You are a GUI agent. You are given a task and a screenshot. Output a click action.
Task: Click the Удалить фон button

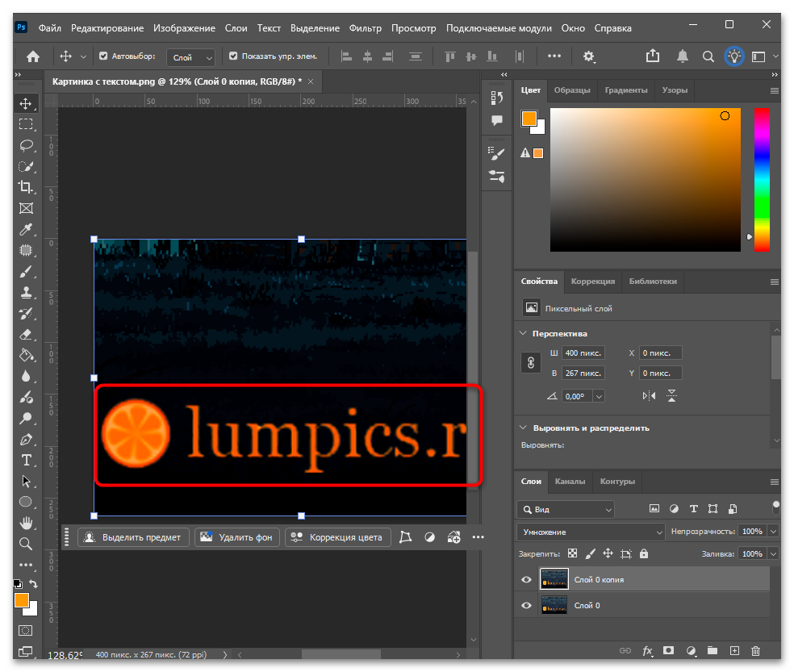236,537
